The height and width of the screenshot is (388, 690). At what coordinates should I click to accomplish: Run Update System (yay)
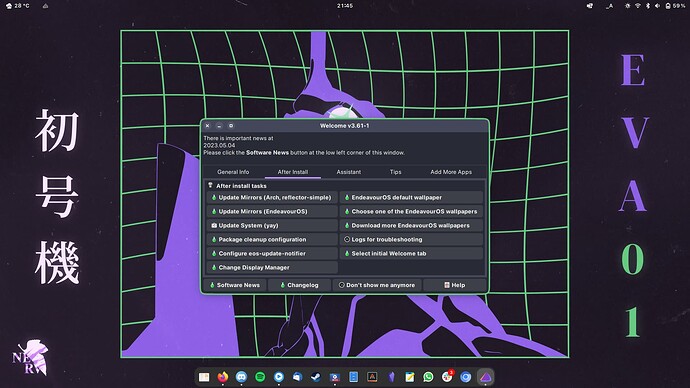click(x=272, y=225)
